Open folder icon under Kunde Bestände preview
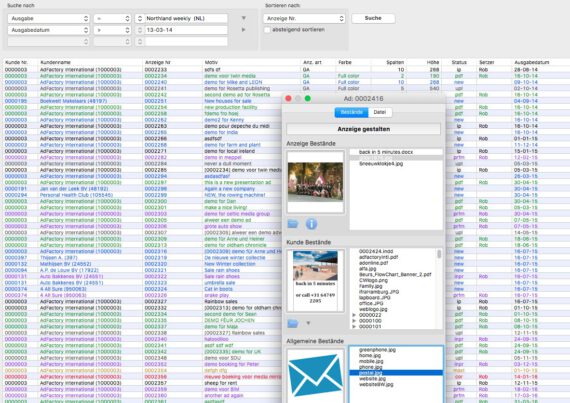The height and width of the screenshot is (403, 570). (x=293, y=323)
